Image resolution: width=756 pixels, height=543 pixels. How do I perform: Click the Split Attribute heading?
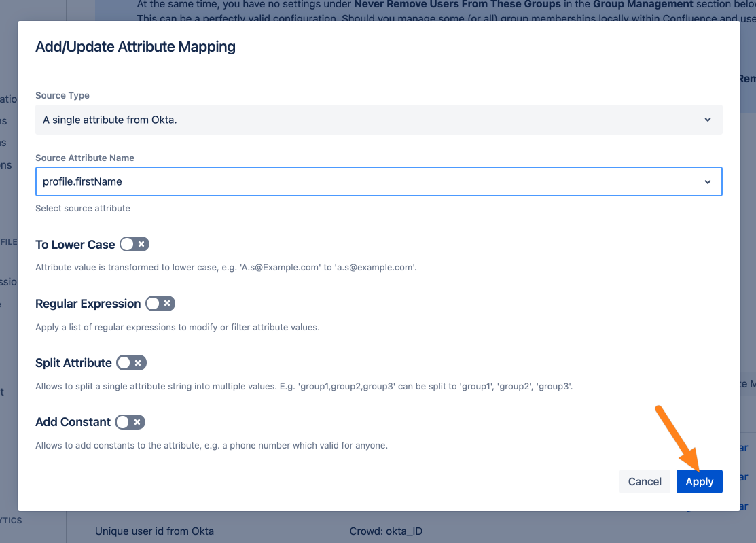coord(73,363)
